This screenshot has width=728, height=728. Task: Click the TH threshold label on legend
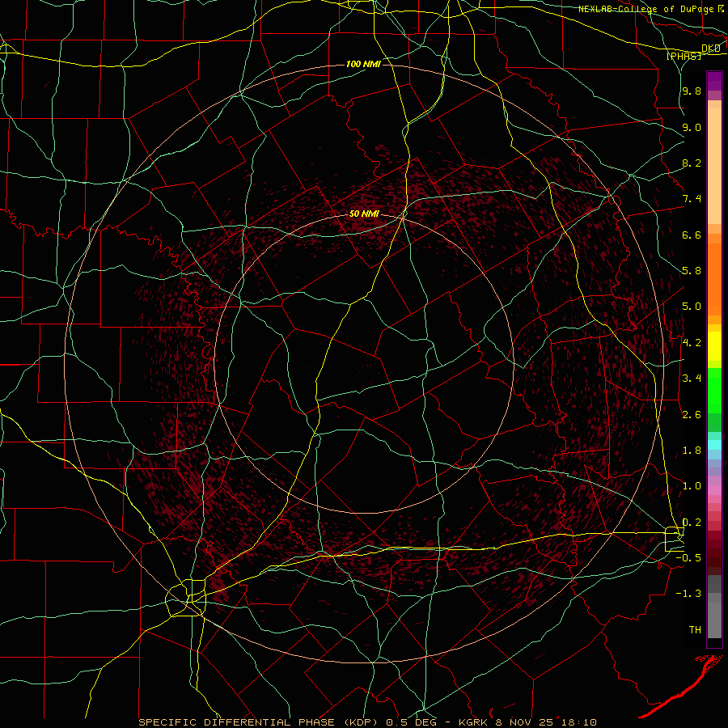(x=695, y=630)
